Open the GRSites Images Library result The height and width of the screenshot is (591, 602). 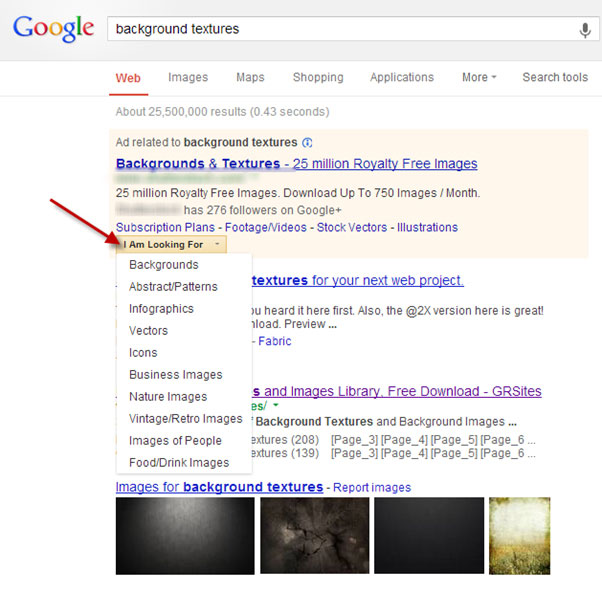pyautogui.click(x=397, y=391)
